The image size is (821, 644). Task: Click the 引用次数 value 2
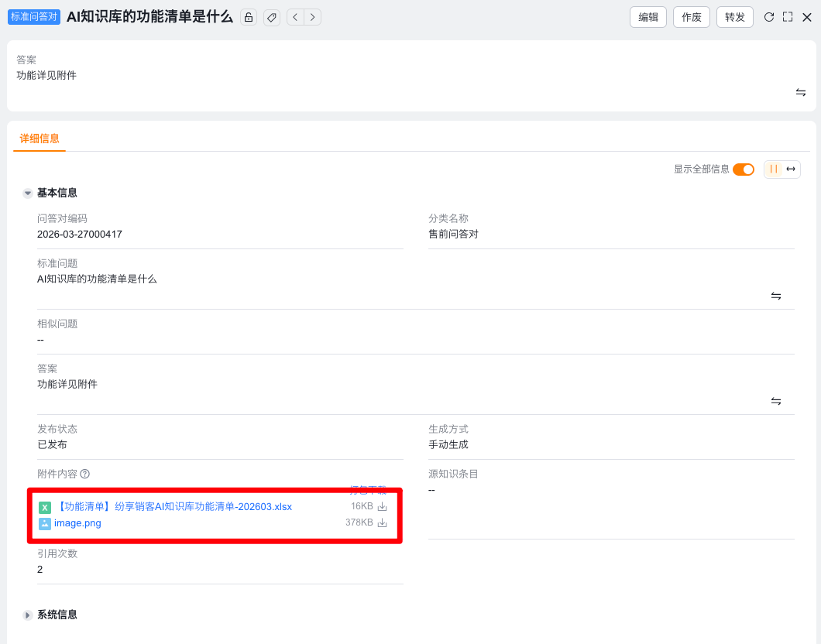(x=40, y=569)
